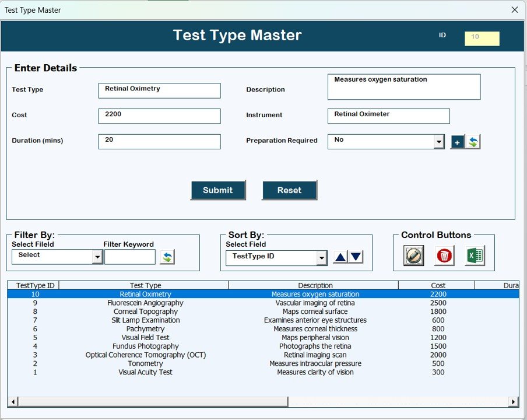Viewport: 527px width, 420px height.
Task: Click the red trash delete button
Action: [x=444, y=256]
